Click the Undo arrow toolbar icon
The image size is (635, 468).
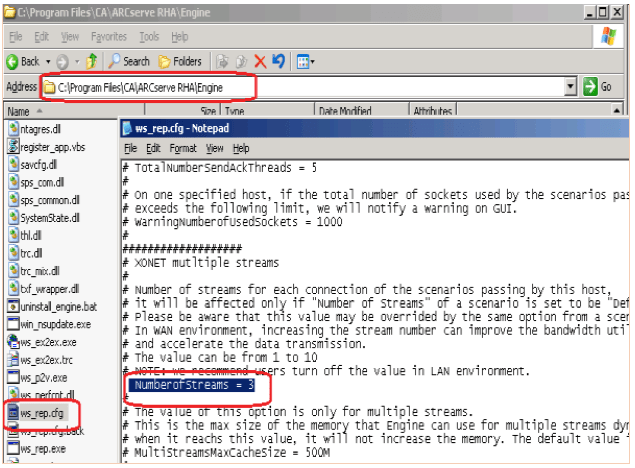click(x=279, y=61)
